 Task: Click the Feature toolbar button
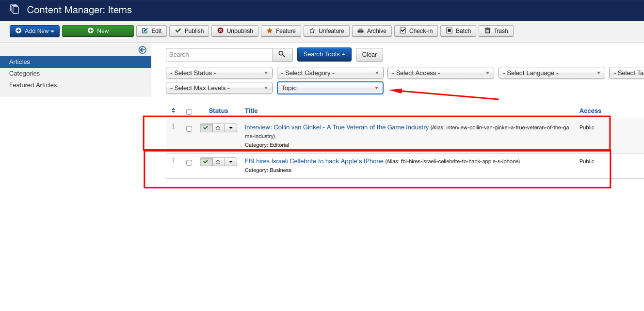tap(281, 31)
